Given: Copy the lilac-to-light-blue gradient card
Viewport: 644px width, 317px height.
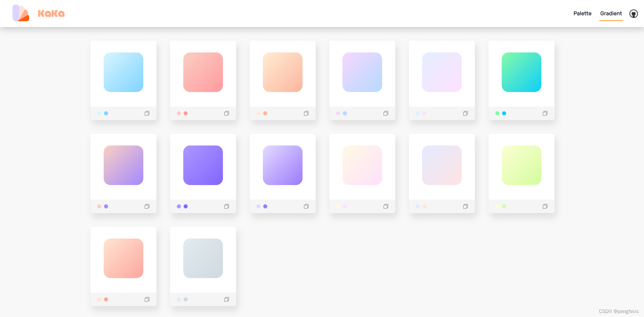Looking at the screenshot, I should (x=386, y=113).
